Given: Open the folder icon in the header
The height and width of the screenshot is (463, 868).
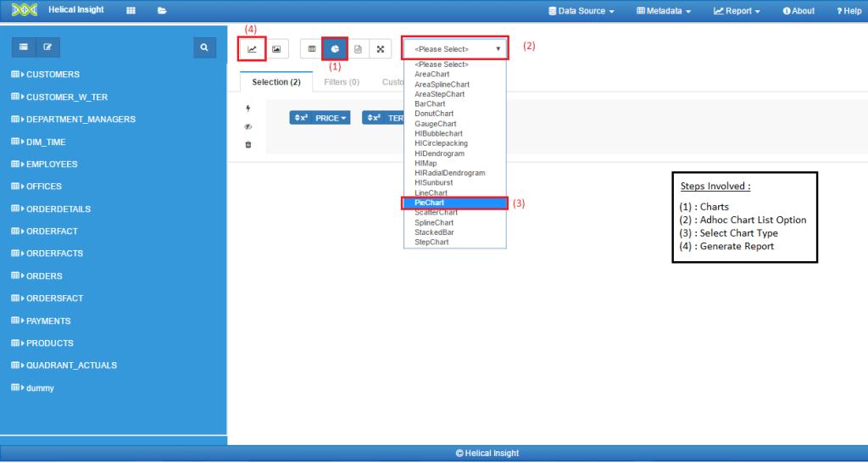Looking at the screenshot, I should pos(161,11).
